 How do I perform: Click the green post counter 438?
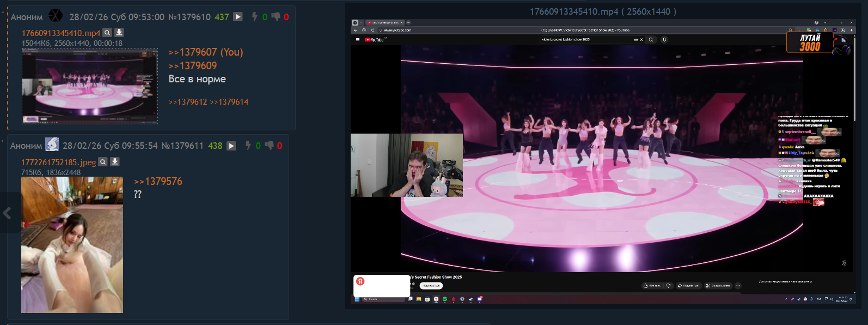[215, 146]
